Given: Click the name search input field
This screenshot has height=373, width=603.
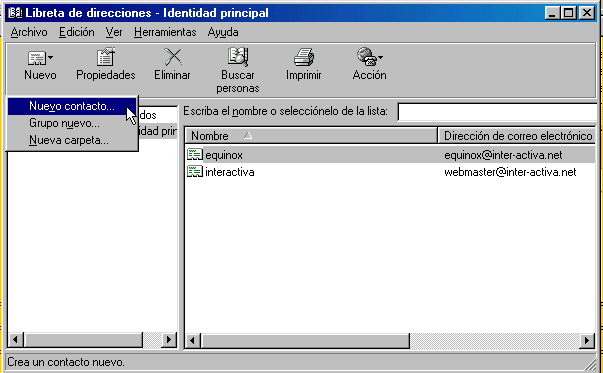Looking at the screenshot, I should (x=497, y=112).
